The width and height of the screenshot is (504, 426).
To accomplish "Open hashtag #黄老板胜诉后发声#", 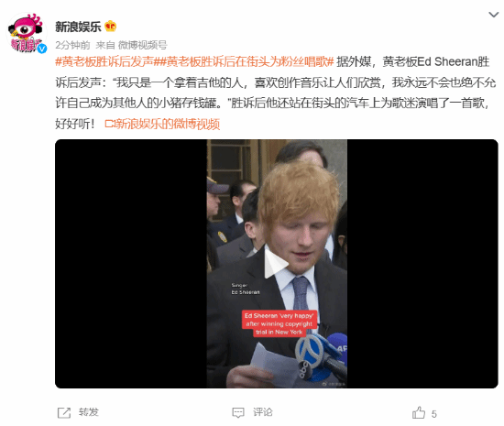I will pos(104,61).
